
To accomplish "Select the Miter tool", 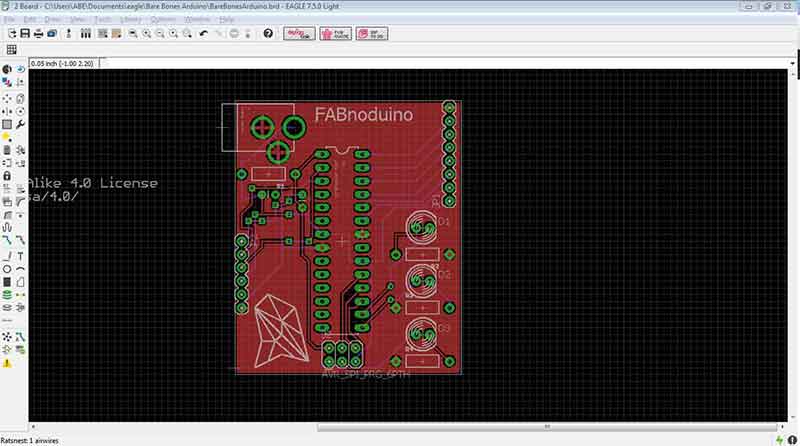I will coord(20,202).
